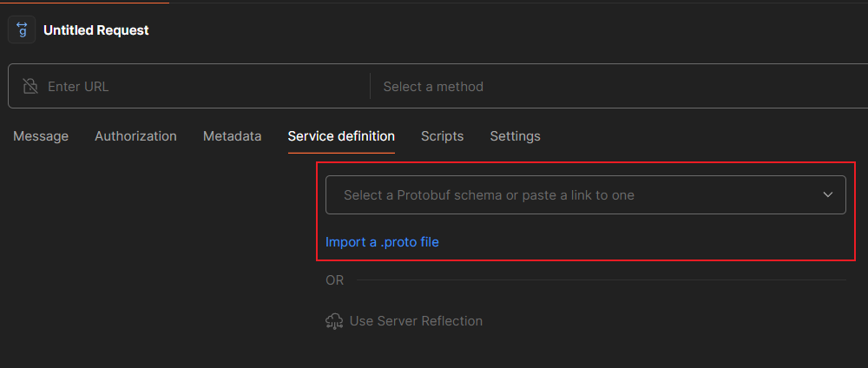This screenshot has height=368, width=868.
Task: Click the Server Reflection cloud icon
Action: (334, 321)
